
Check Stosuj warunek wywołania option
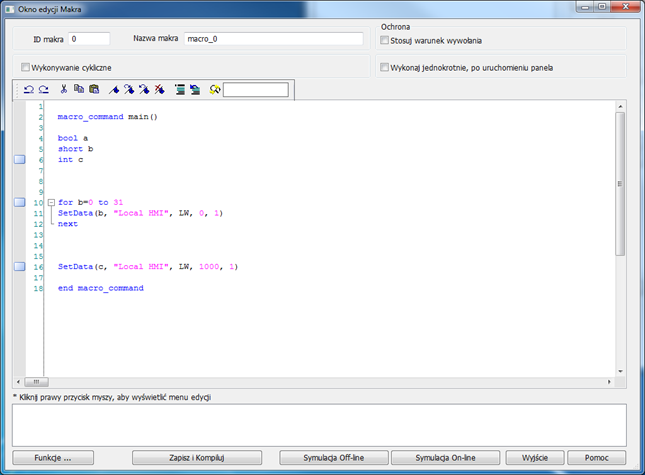click(x=384, y=40)
